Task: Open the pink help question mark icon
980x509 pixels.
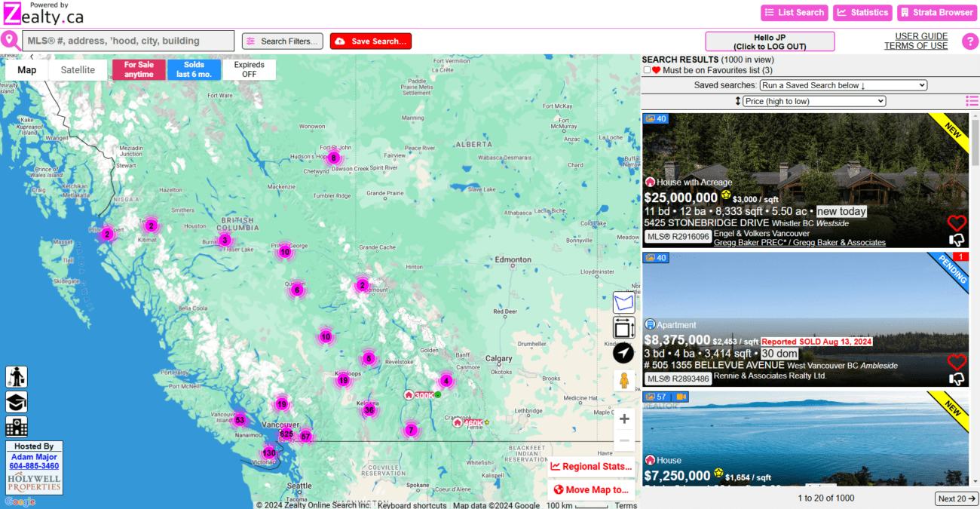Action: click(970, 41)
